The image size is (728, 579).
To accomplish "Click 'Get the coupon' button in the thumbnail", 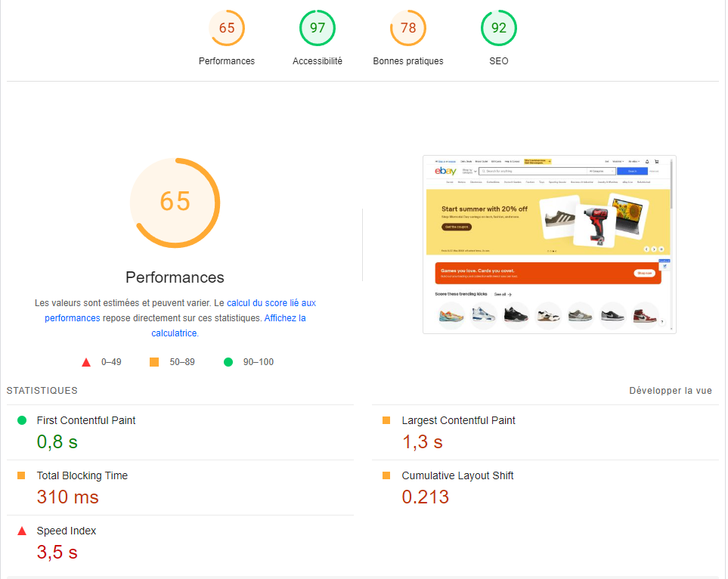I will (x=457, y=227).
